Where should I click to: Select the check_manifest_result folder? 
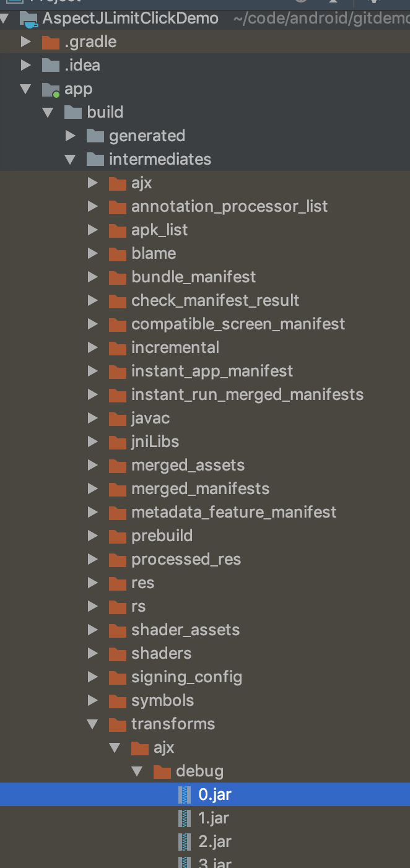[x=205, y=300]
